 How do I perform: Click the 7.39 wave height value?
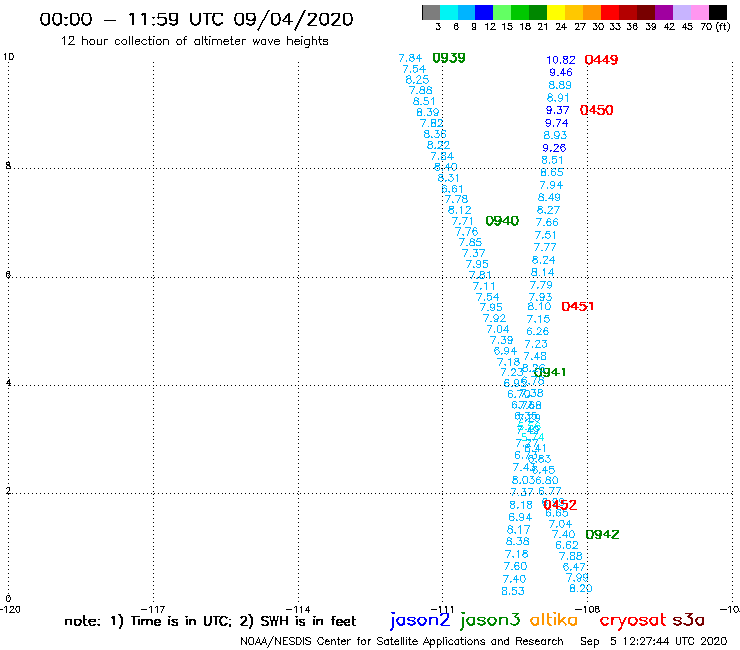(501, 340)
